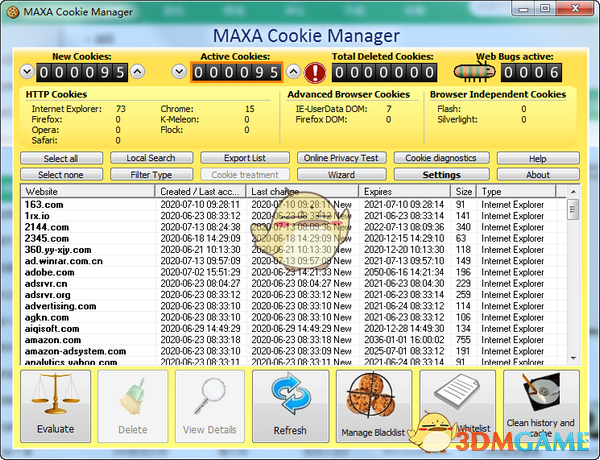Click the Delete broom button

click(132, 406)
